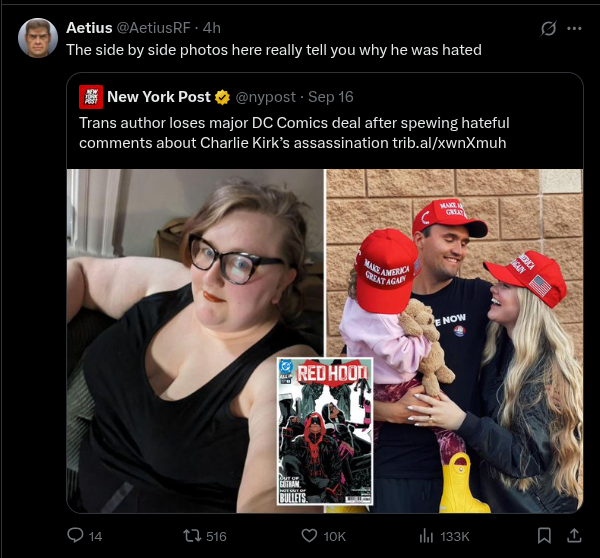Click the @nypost handle
Image resolution: width=600 pixels, height=558 pixels.
point(266,97)
